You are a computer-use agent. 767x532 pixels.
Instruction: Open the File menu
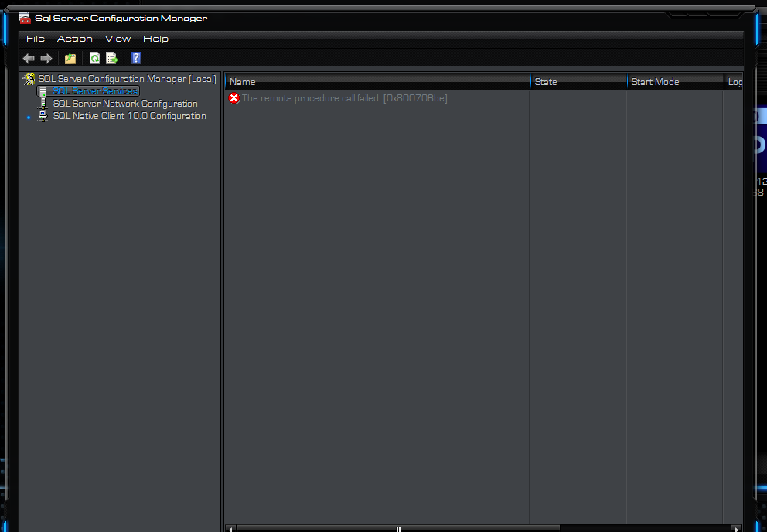(36, 39)
